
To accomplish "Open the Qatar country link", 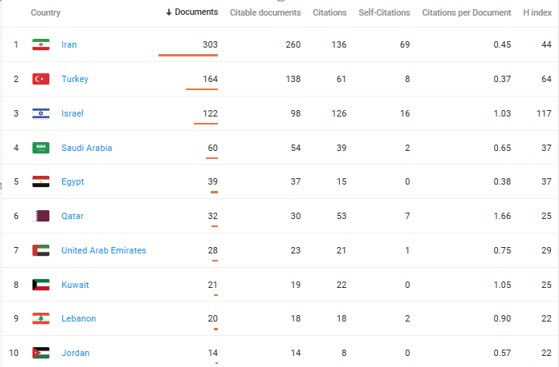I will [x=72, y=216].
